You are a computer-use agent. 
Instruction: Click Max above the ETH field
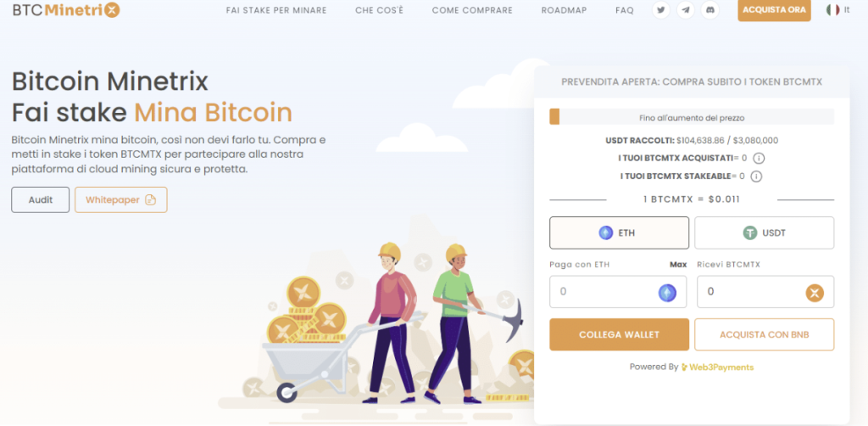(678, 265)
